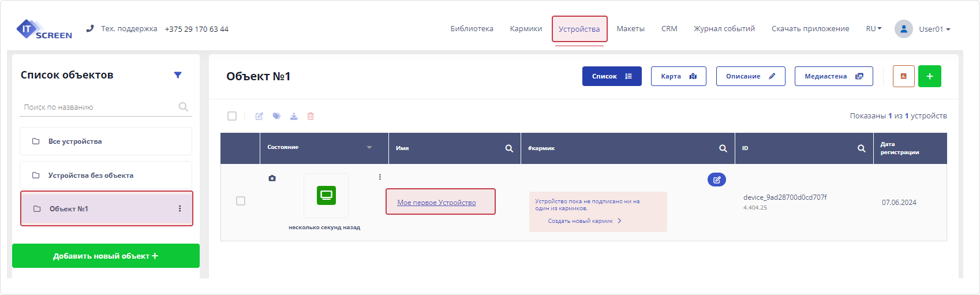
Task: Go to Журнал событий in top menu
Action: tap(724, 29)
